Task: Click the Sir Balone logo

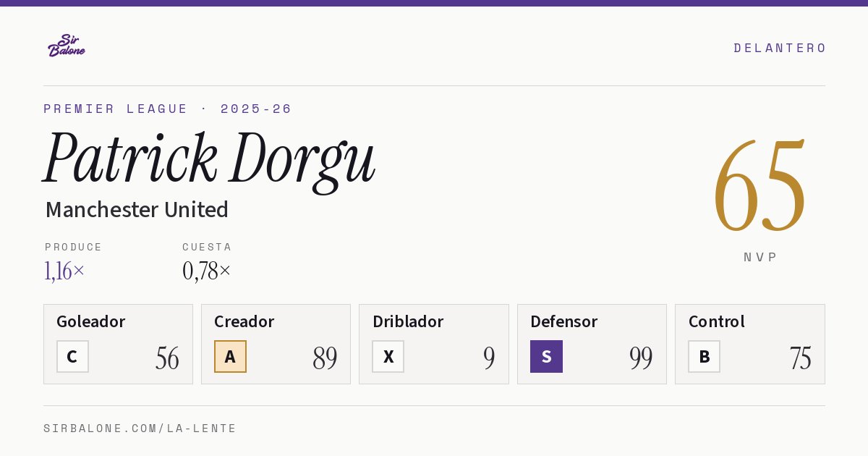Action: coord(67,46)
